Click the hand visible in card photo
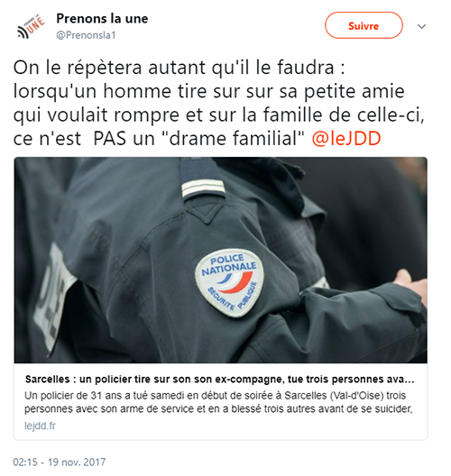 point(410,286)
